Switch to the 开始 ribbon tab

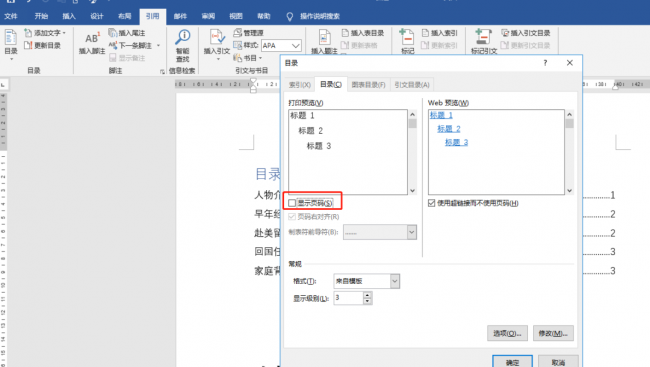click(41, 16)
